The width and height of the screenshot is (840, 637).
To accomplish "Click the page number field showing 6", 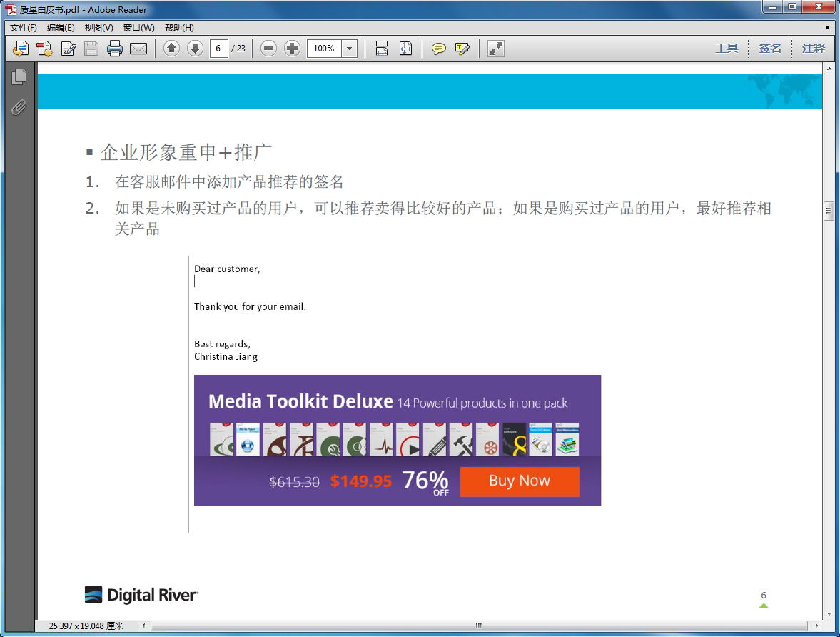I will [218, 49].
